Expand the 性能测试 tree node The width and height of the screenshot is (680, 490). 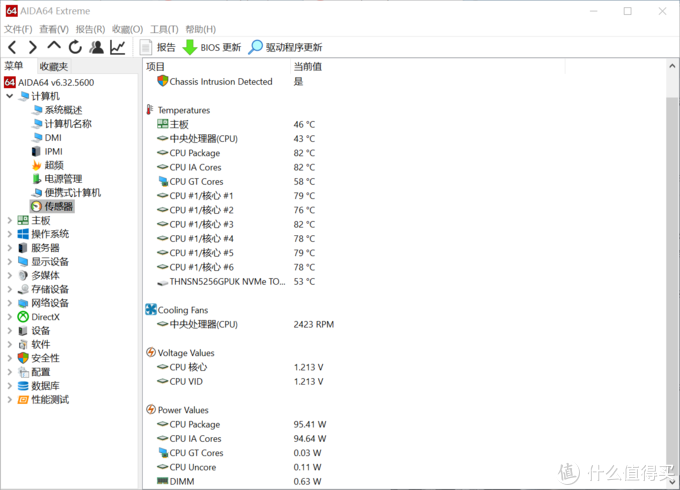[x=10, y=400]
